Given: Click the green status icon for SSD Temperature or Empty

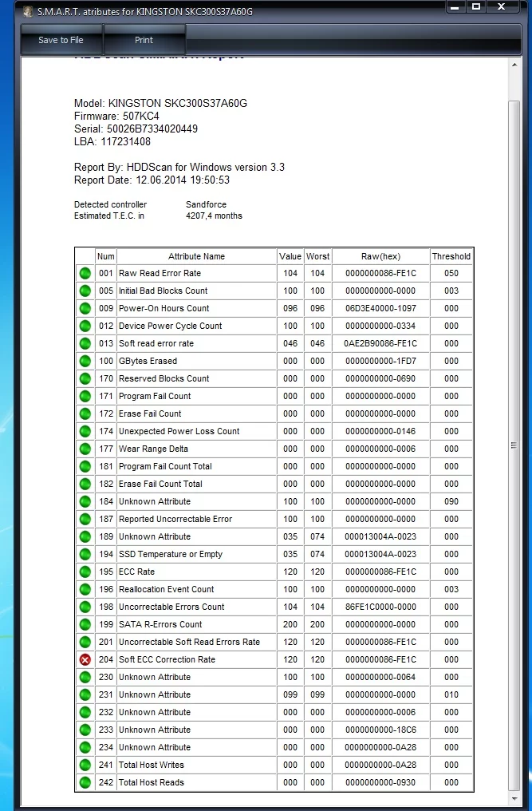Looking at the screenshot, I should tap(85, 555).
